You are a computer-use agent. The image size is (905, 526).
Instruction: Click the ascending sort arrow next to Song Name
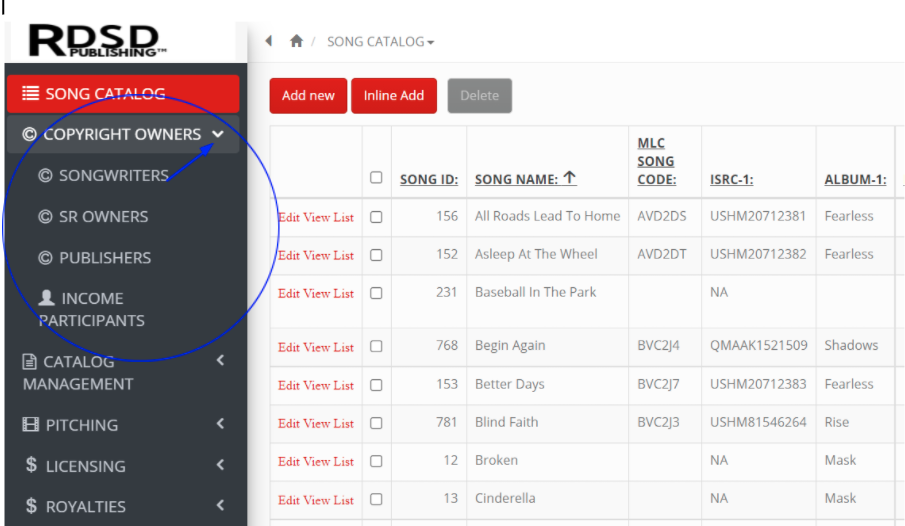click(x=570, y=178)
